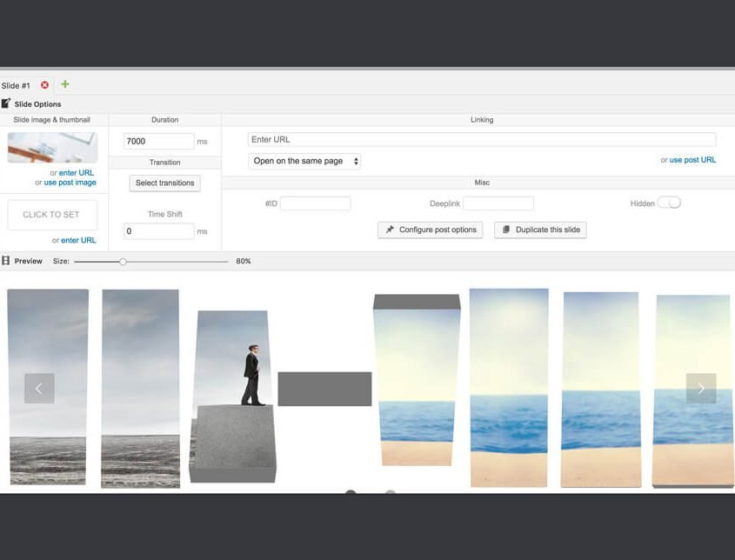Close Slide #1 with the red X icon
735x560 pixels.
[x=44, y=85]
